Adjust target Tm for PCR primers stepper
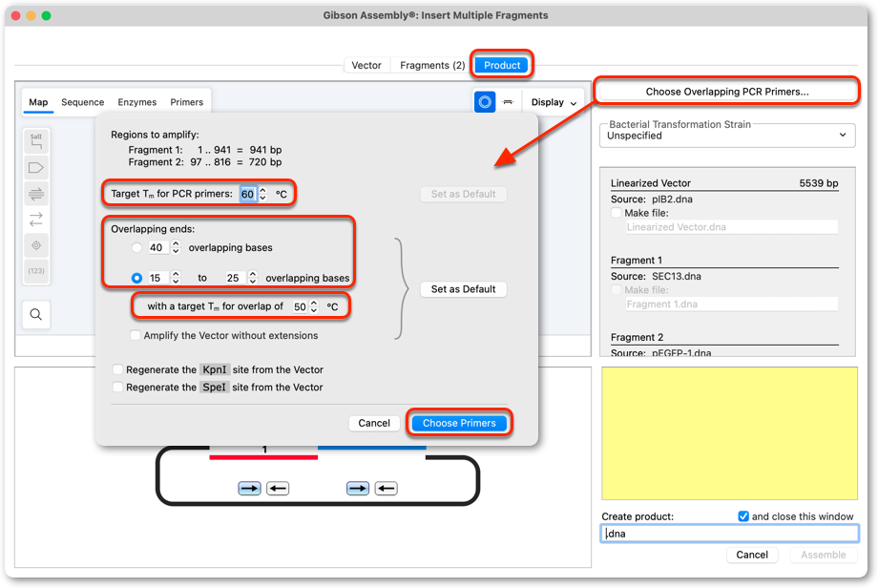Image resolution: width=878 pixels, height=588 pixels. click(x=262, y=195)
